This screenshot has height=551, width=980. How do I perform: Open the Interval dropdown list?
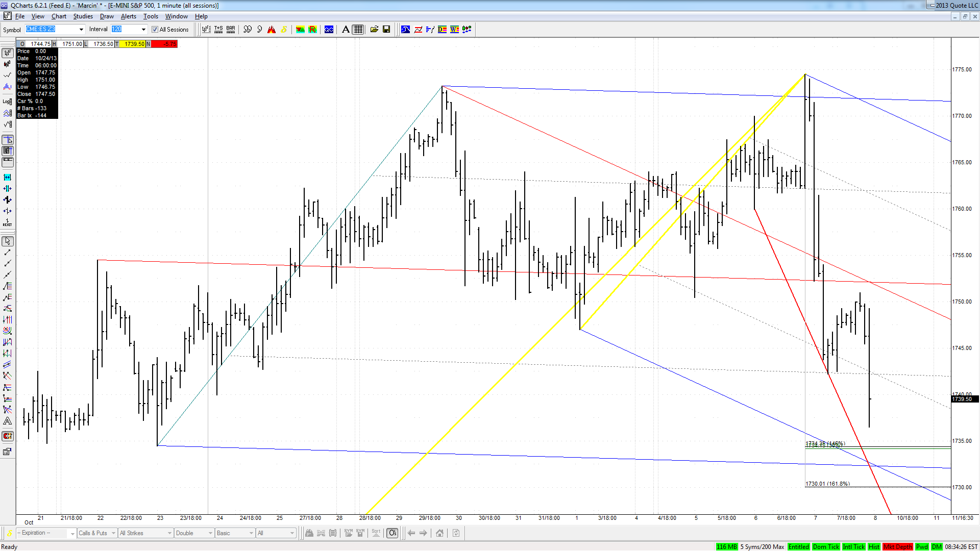pos(143,30)
